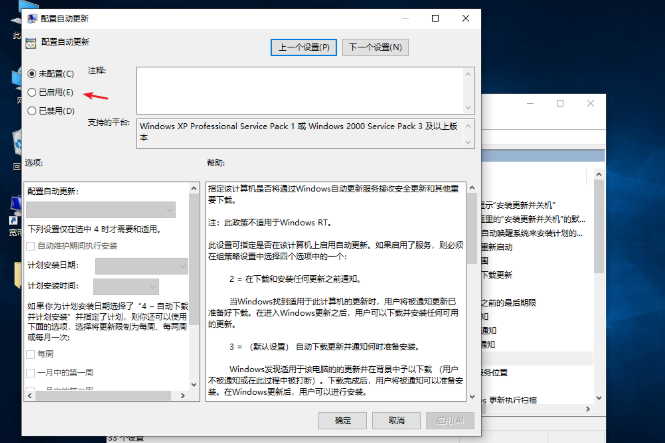This screenshot has height=443, width=665.
Task: Click the options panel scroll down arrow
Action: 194,385
